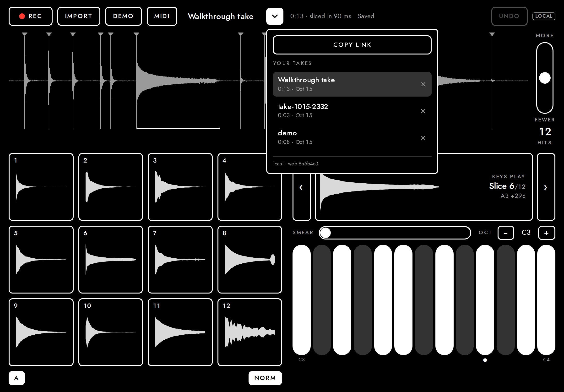
Task: Lower octave with the minus button
Action: pos(506,233)
